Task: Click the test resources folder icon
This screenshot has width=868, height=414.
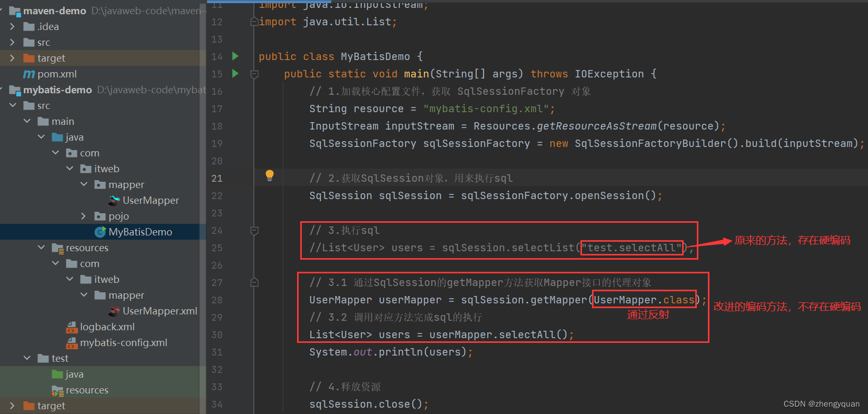Action: pyautogui.click(x=57, y=390)
